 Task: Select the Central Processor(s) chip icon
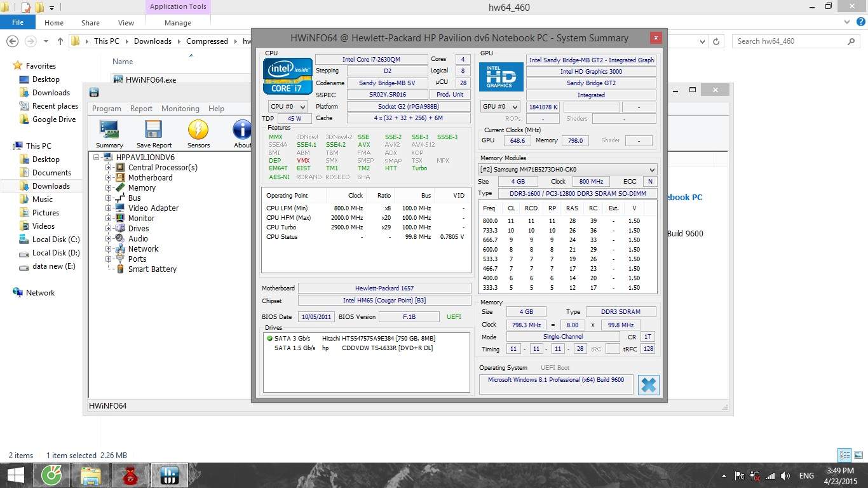(x=119, y=168)
